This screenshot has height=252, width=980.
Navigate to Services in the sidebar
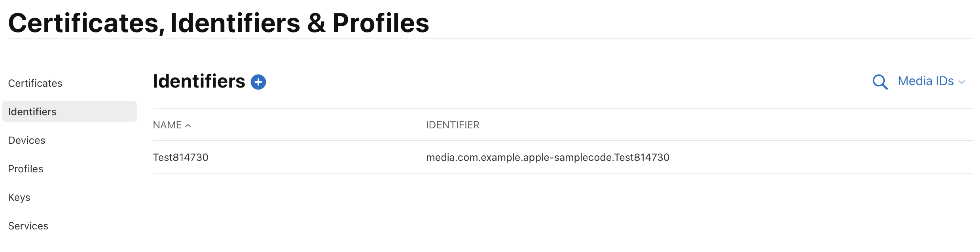[28, 226]
